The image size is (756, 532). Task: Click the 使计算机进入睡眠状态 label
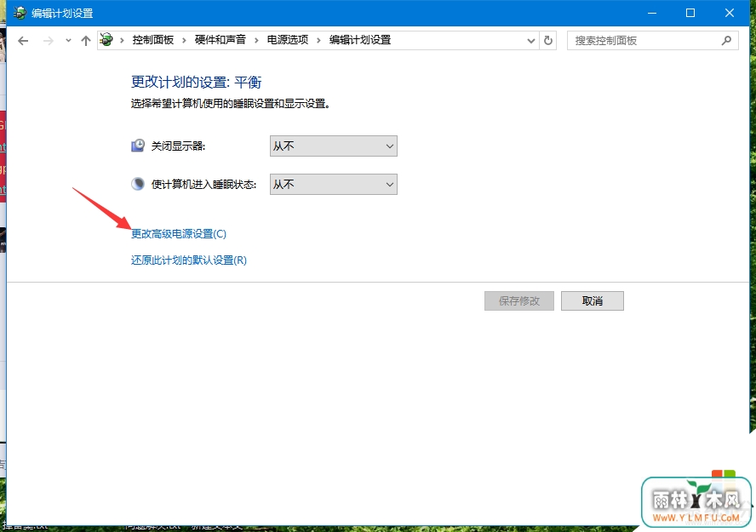(203, 185)
